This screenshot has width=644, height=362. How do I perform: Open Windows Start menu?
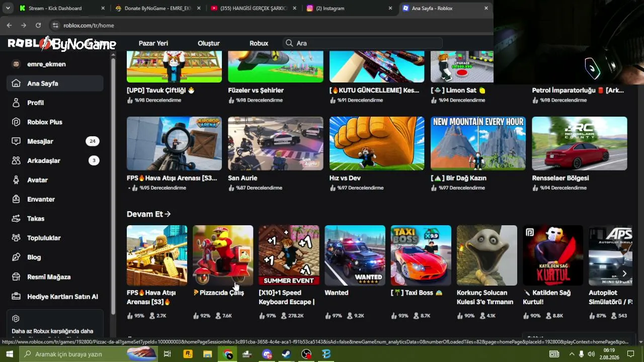(x=9, y=354)
